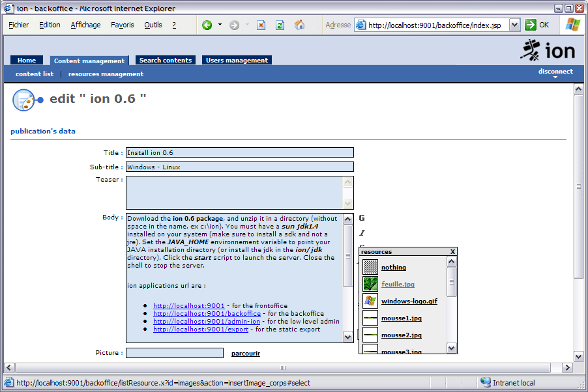This screenshot has height=392, width=588.
Task: Open the Outils menu
Action: click(153, 25)
